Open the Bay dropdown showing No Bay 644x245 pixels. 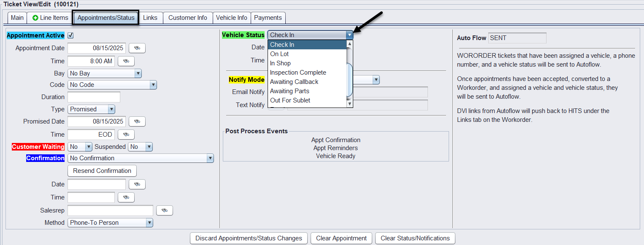coord(104,73)
